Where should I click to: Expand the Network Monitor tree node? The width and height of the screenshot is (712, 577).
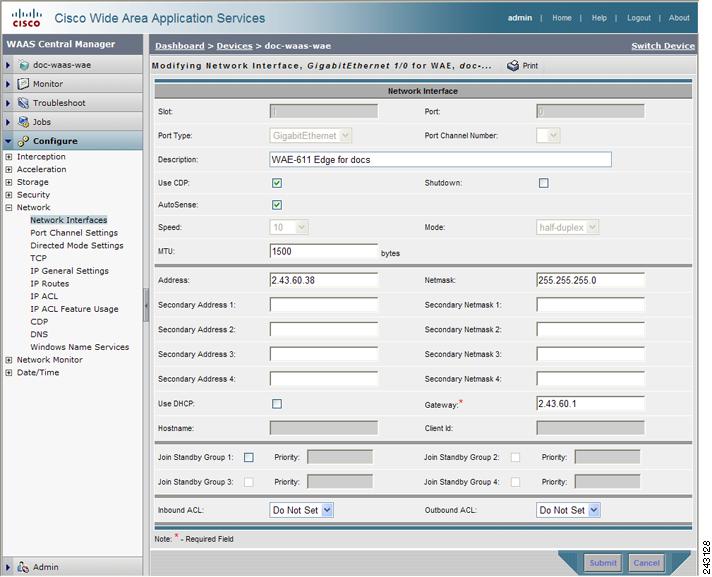pyautogui.click(x=9, y=360)
